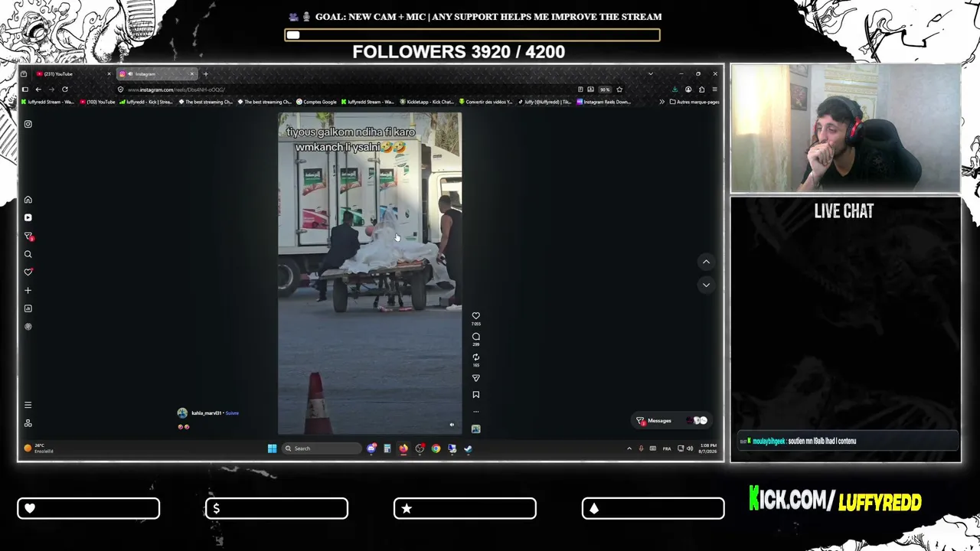
Task: Click the browser back arrow
Action: tap(38, 90)
